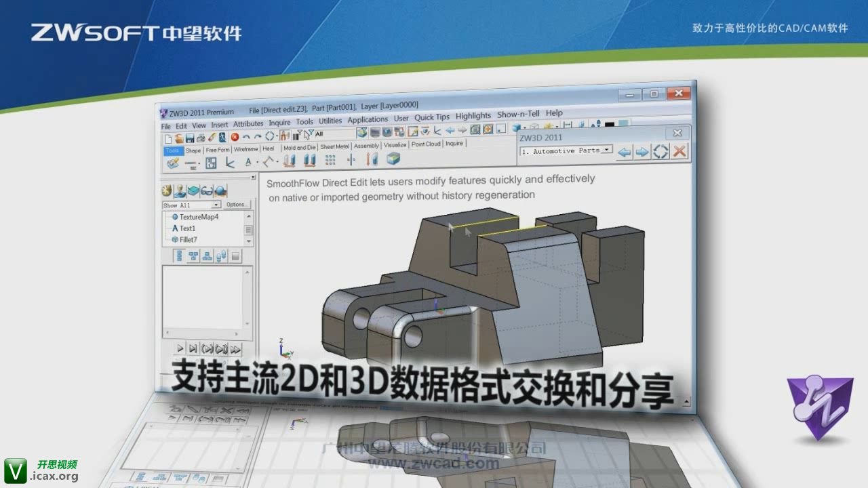Image resolution: width=868 pixels, height=488 pixels.
Task: Select the mirror geometry tool icon
Action: (x=351, y=160)
